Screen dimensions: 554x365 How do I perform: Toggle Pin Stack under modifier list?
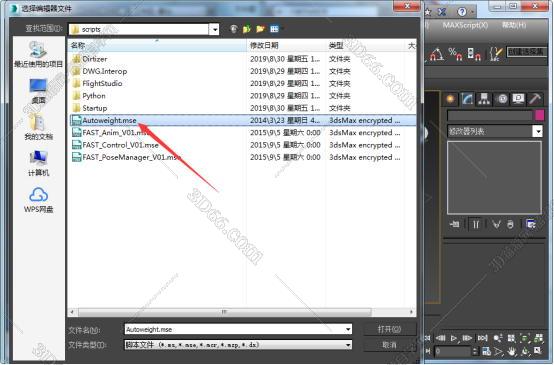click(455, 224)
